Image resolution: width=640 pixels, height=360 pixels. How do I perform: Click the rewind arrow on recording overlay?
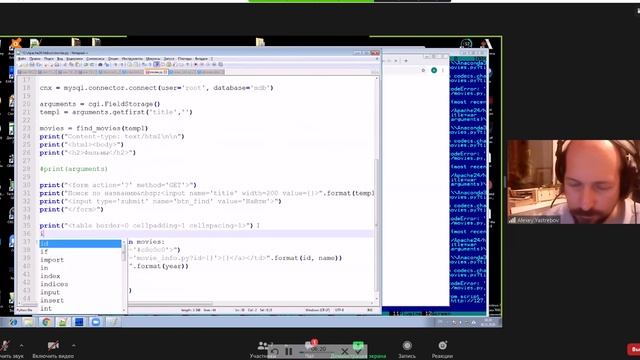275,351
